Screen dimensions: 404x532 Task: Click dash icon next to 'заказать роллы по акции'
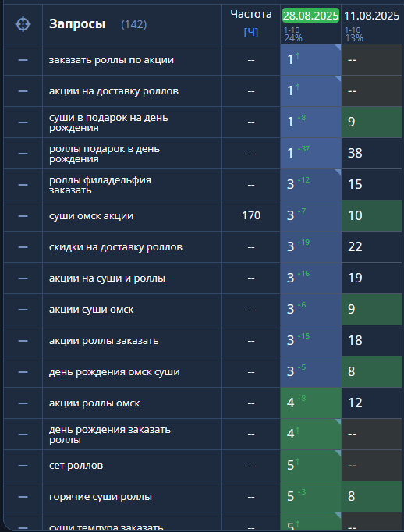tap(23, 60)
